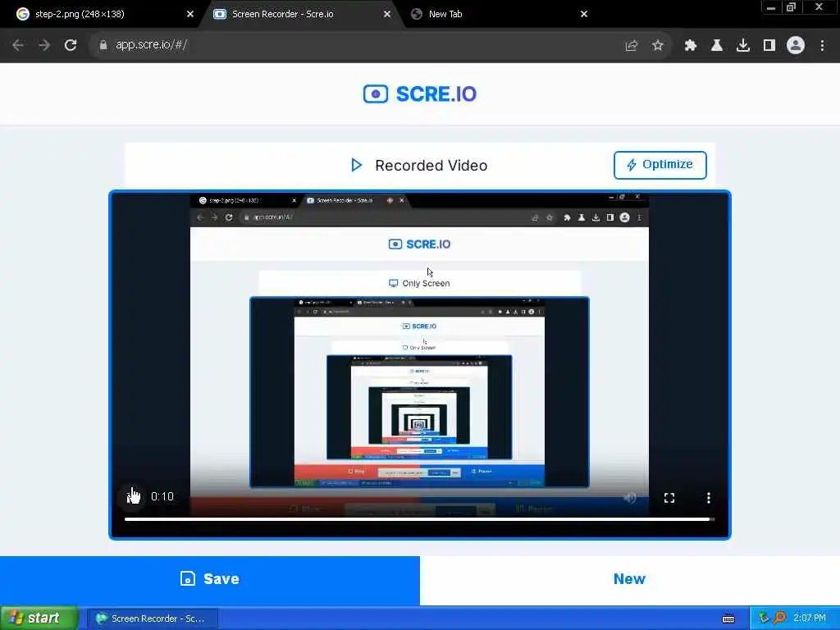Click the taskbar clock showing 2:07 PM
Viewport: 840px width, 630px height.
pos(810,619)
